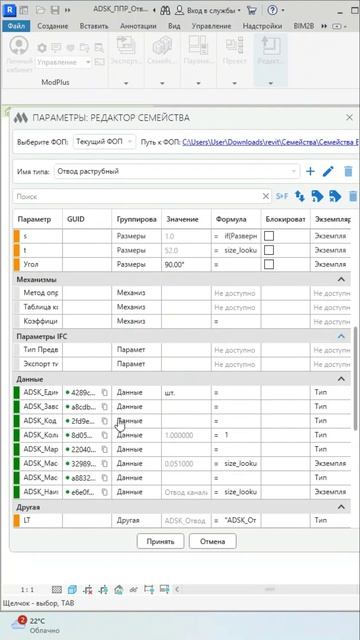Copy GUID starting with 32989
This screenshot has width=360, height=640.
point(104,464)
